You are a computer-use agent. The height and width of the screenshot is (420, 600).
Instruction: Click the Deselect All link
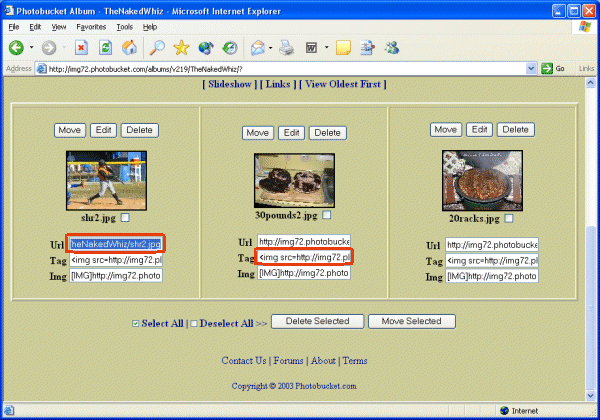[x=227, y=324]
